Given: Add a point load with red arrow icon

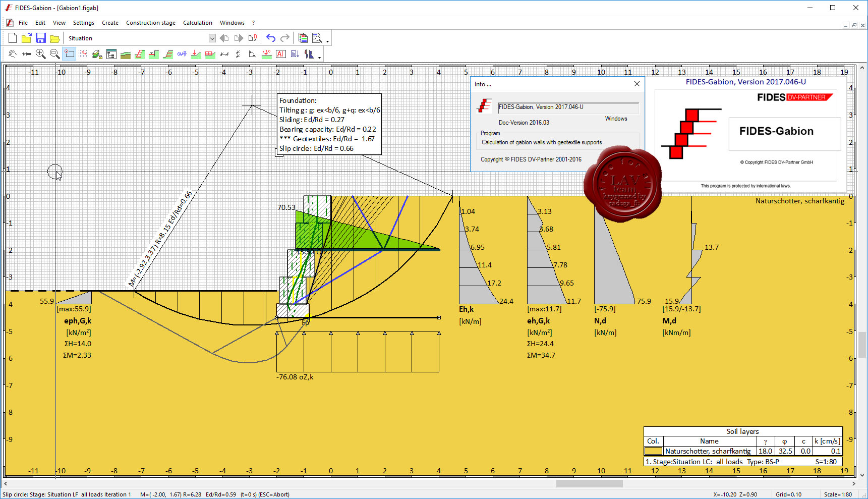Looking at the screenshot, I should [x=196, y=54].
